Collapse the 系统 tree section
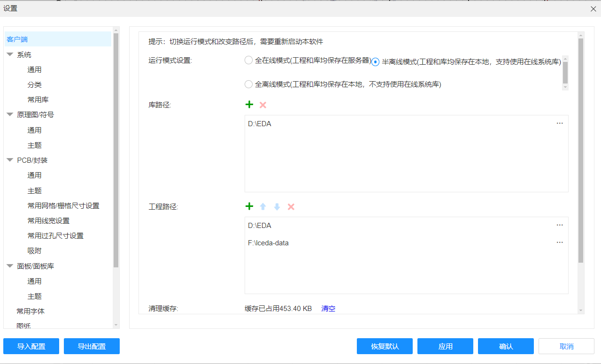Screen dimensions: 601x364 (x=10, y=54)
